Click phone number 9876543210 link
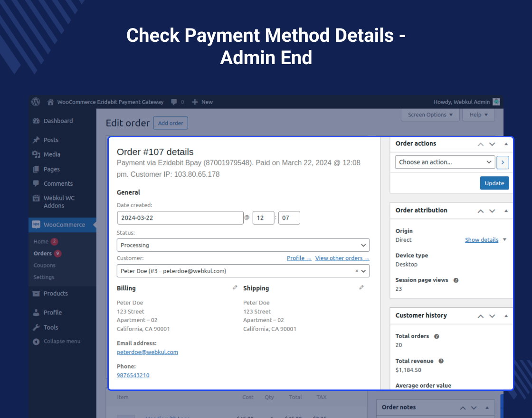Viewport: 532px width, 418px height. click(x=133, y=375)
